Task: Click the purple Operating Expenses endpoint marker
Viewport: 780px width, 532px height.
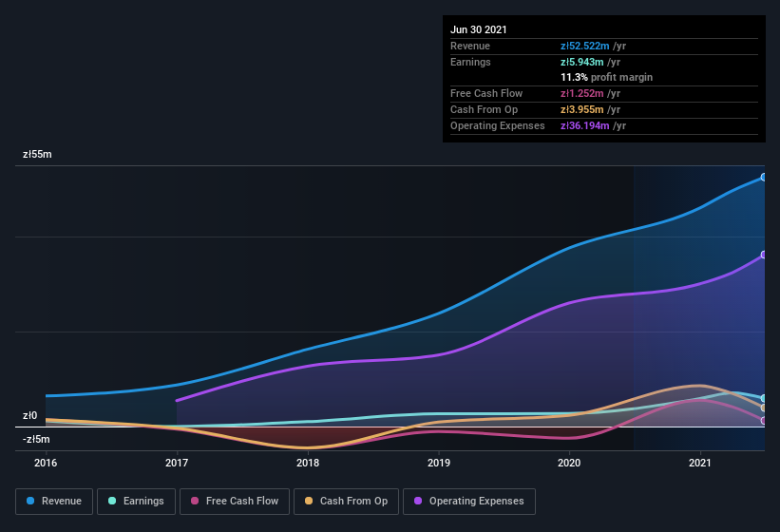Action: click(764, 255)
